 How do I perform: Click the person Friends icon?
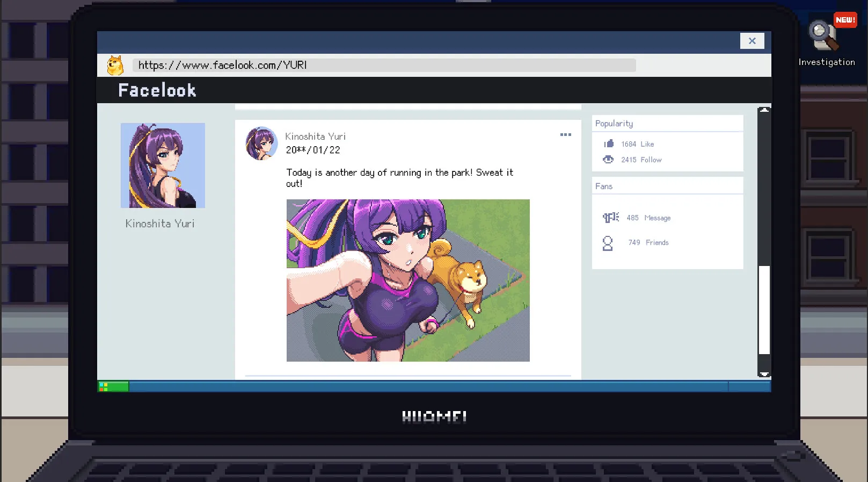point(608,243)
